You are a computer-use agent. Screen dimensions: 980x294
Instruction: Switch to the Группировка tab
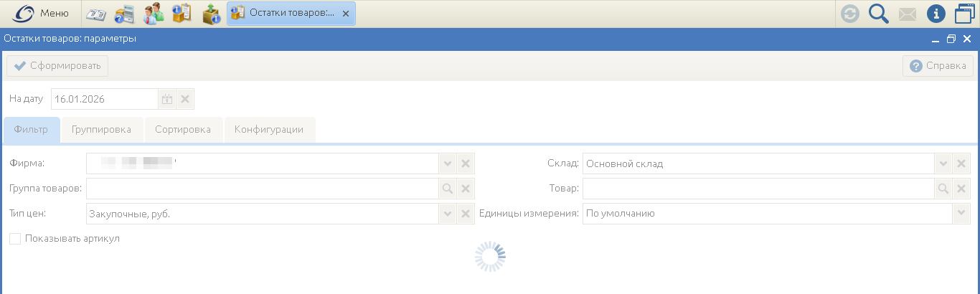point(101,130)
